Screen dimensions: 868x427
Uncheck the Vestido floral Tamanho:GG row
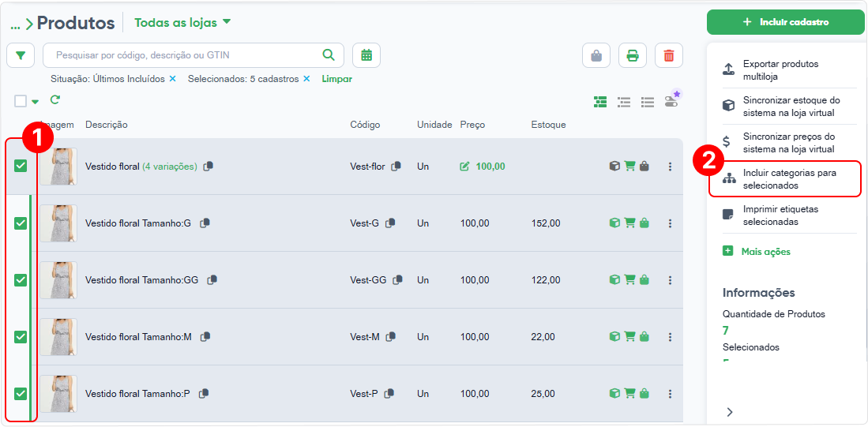[21, 280]
